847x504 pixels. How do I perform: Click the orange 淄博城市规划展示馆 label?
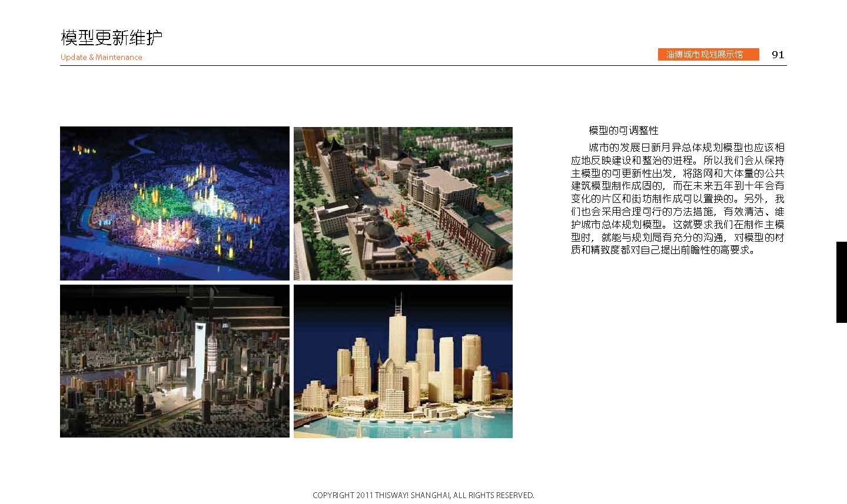click(708, 55)
